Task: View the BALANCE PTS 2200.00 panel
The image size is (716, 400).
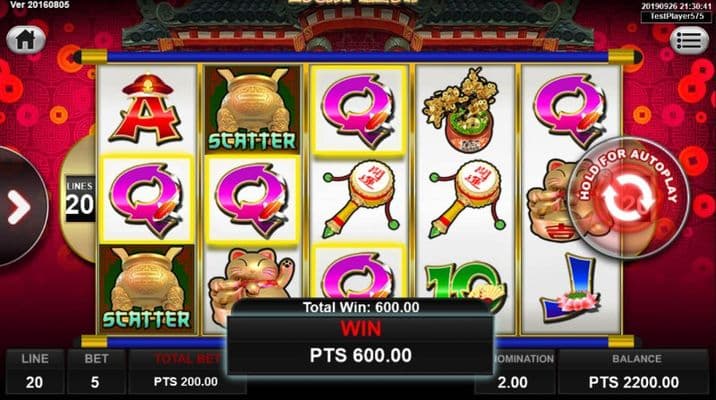Action: click(634, 372)
